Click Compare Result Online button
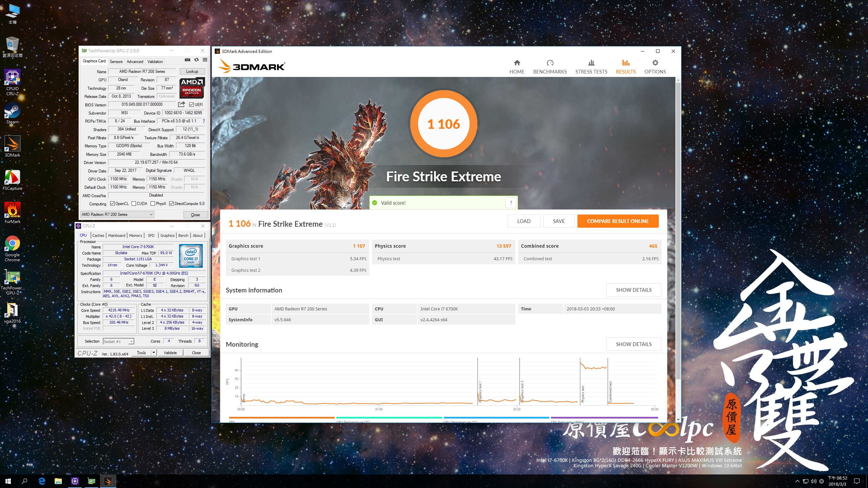Screen dimensions: 868x488 pos(617,221)
